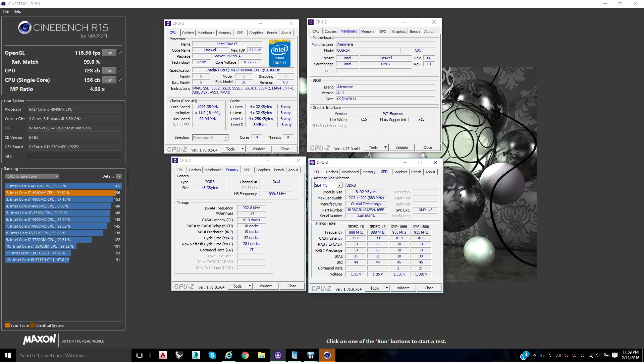
Task: Expand Tools dropdown arrow in SPD window
Action: tap(387, 288)
